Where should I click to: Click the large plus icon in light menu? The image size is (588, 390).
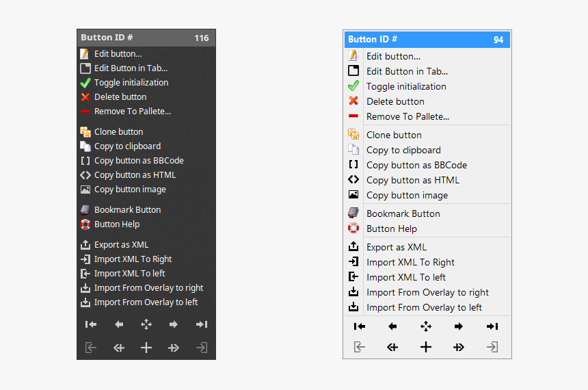tap(426, 347)
